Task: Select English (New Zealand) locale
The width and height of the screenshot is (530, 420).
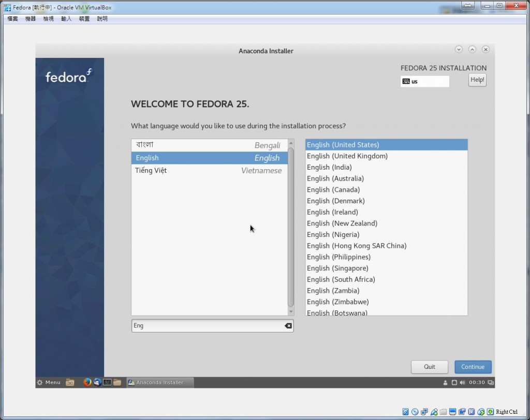Action: (386, 223)
